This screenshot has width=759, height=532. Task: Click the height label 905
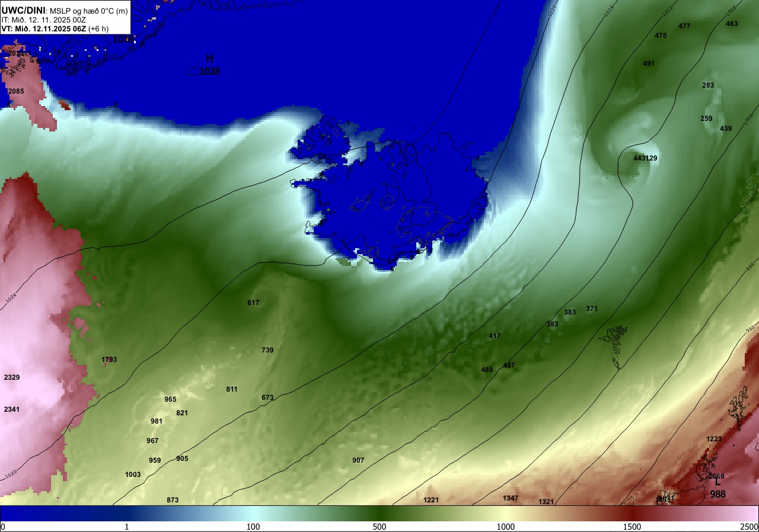coord(182,459)
